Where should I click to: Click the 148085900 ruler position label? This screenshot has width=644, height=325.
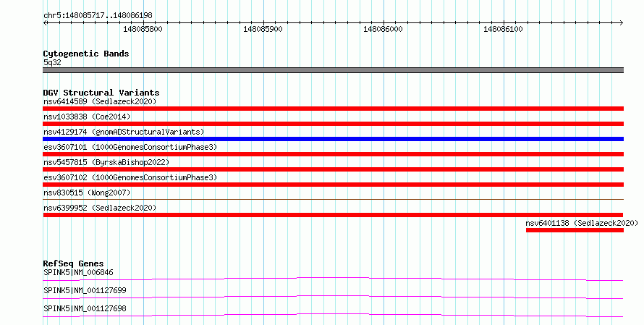coord(263,29)
